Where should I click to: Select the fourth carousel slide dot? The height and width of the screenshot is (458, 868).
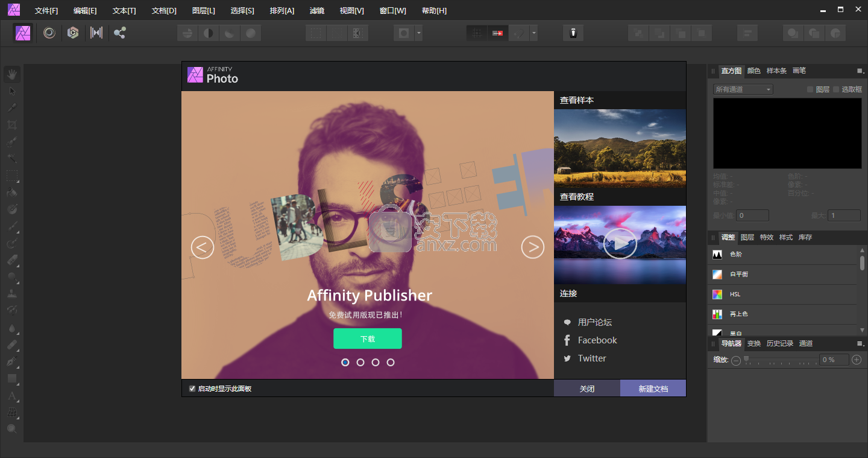[391, 362]
